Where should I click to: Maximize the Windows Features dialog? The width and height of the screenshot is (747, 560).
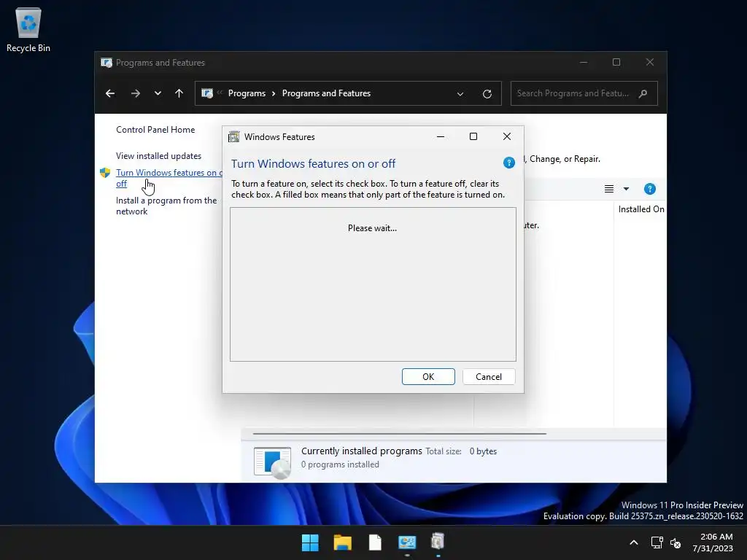pyautogui.click(x=473, y=136)
